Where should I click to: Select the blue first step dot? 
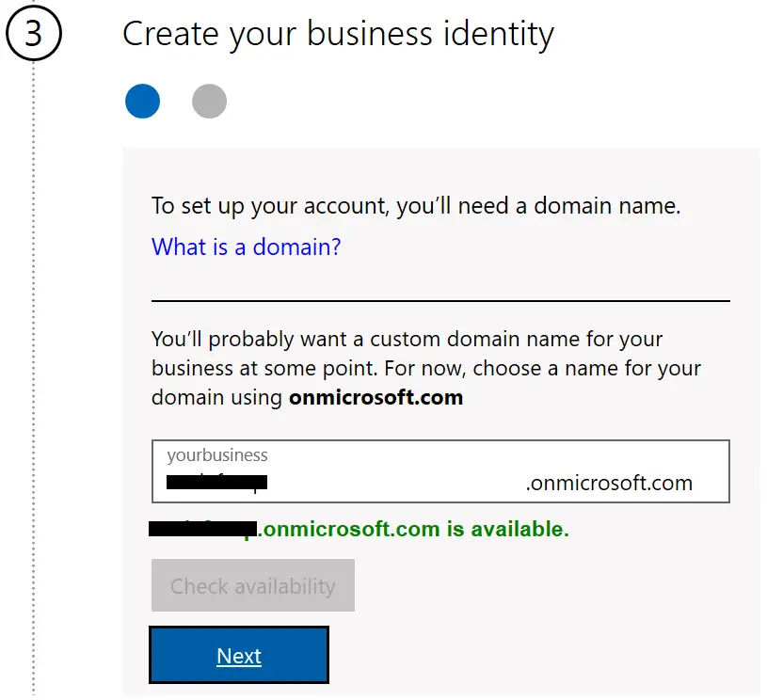[x=142, y=101]
